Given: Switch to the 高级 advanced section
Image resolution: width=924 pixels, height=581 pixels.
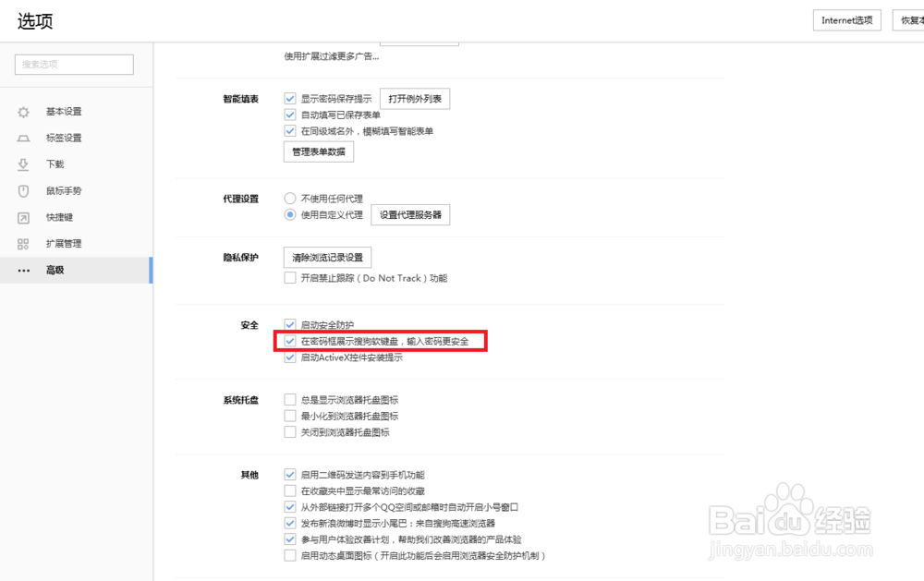Looking at the screenshot, I should [x=55, y=270].
